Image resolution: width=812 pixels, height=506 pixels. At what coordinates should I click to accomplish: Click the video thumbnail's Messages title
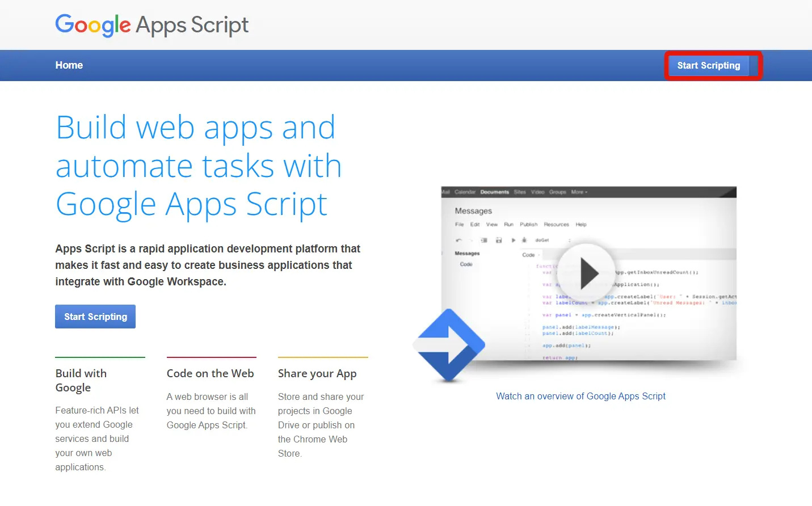pyautogui.click(x=473, y=211)
